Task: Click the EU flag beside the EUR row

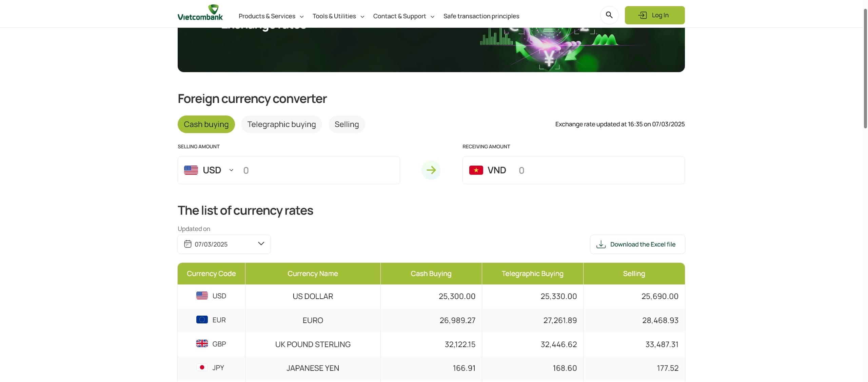Action: click(202, 319)
